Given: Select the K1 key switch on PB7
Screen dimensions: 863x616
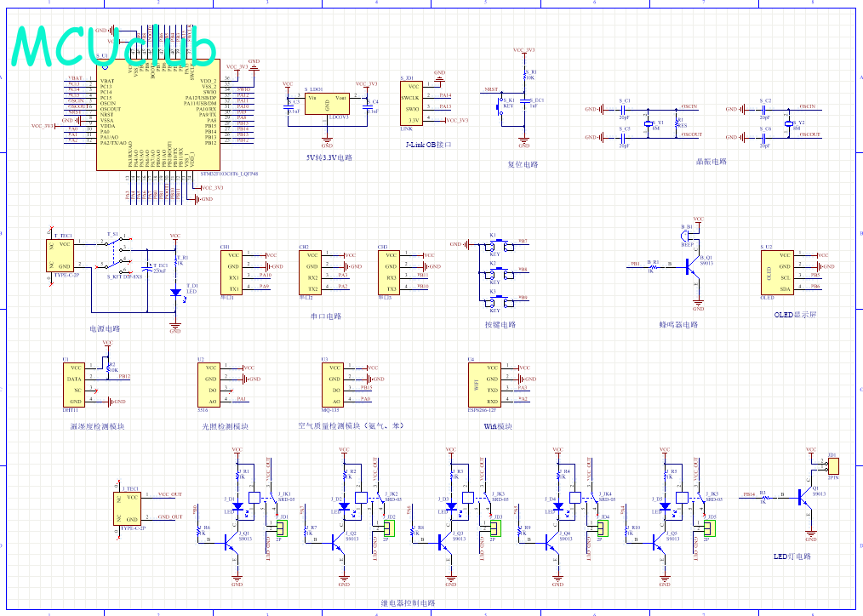Looking at the screenshot, I should pyautogui.click(x=500, y=244).
